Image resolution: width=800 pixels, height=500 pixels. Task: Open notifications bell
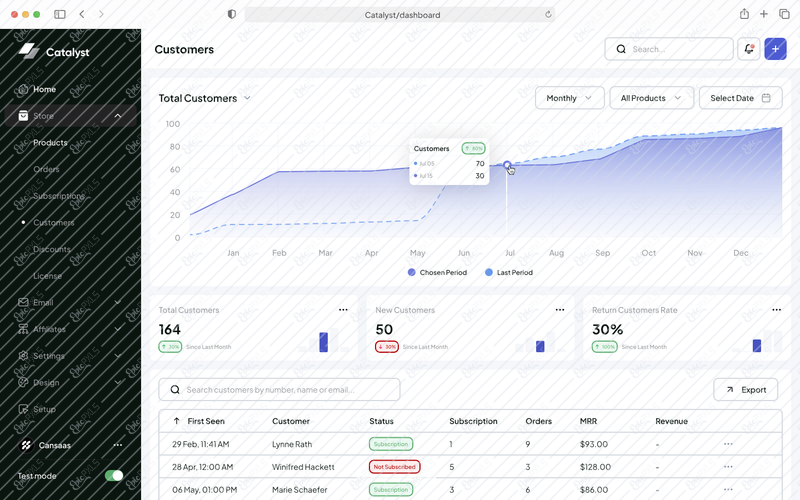(748, 49)
